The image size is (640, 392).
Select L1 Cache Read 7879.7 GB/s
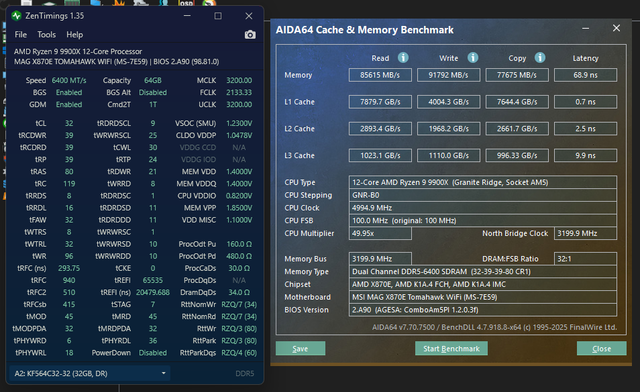tap(380, 102)
